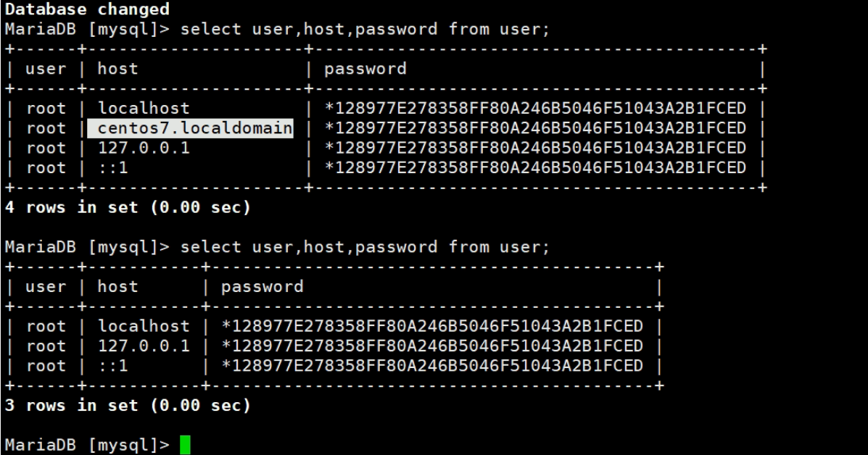Click "localhost" in the four-row result table
The image size is (868, 455).
point(144,109)
